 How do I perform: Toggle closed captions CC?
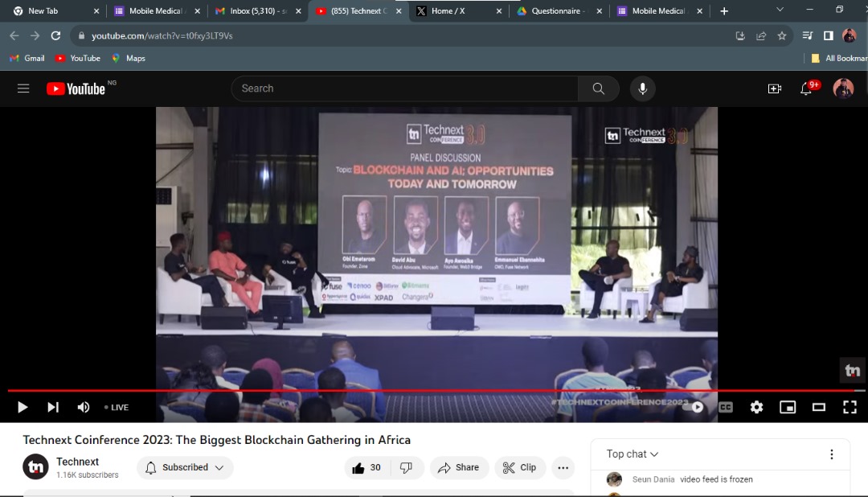coord(725,407)
